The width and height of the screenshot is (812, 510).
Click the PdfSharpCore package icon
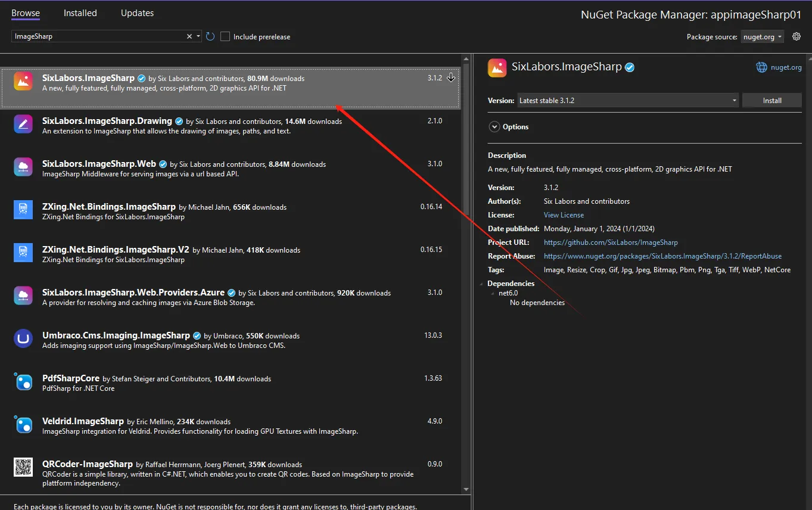click(x=23, y=381)
